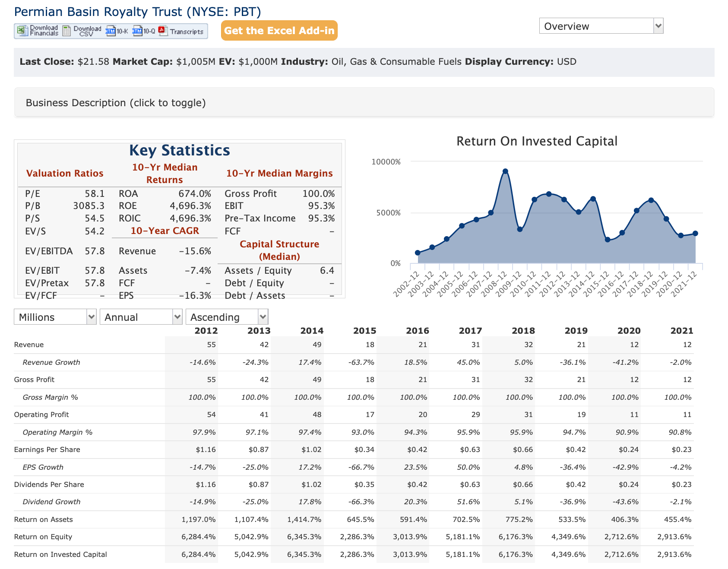Viewport: 728px width, 569px height.
Task: Click the 2021 column header
Action: point(682,331)
